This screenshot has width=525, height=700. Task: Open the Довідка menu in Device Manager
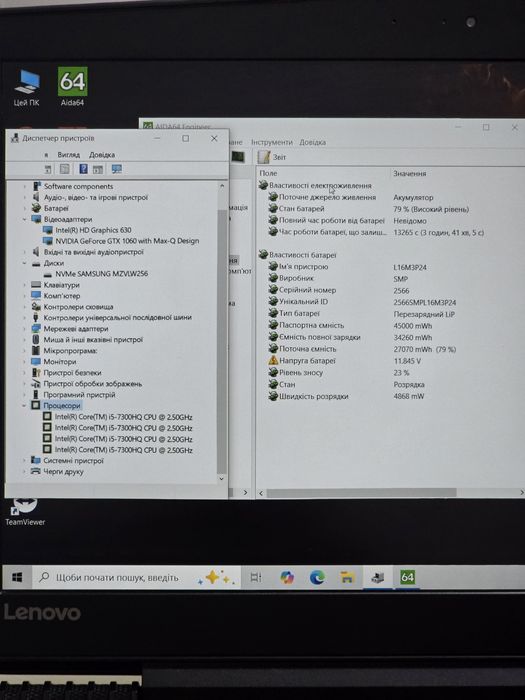coord(102,154)
